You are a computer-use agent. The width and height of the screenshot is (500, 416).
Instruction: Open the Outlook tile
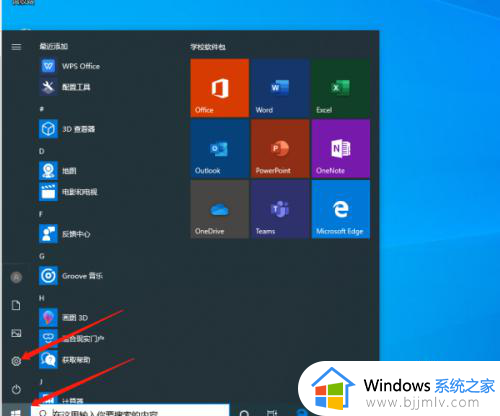(220, 149)
